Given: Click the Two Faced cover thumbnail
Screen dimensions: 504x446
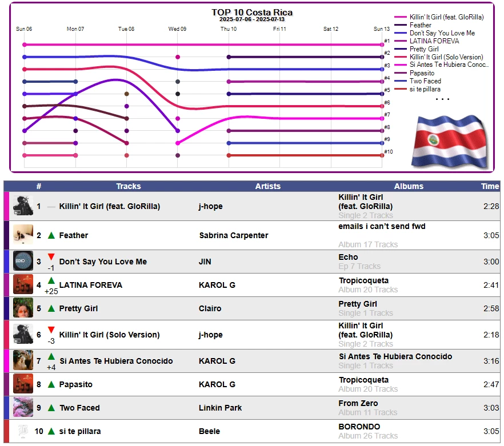Looking at the screenshot, I should click(23, 407).
